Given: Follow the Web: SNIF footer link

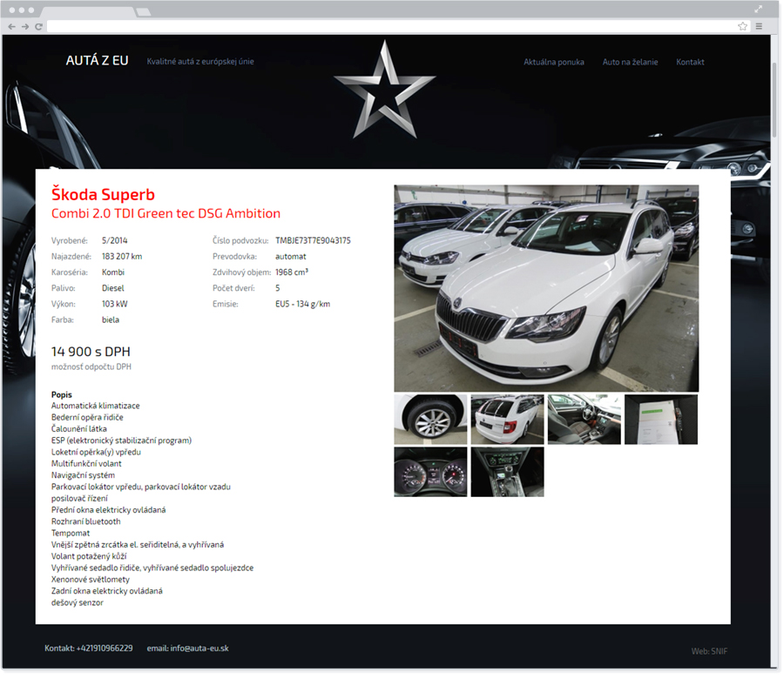Looking at the screenshot, I should point(709,651).
